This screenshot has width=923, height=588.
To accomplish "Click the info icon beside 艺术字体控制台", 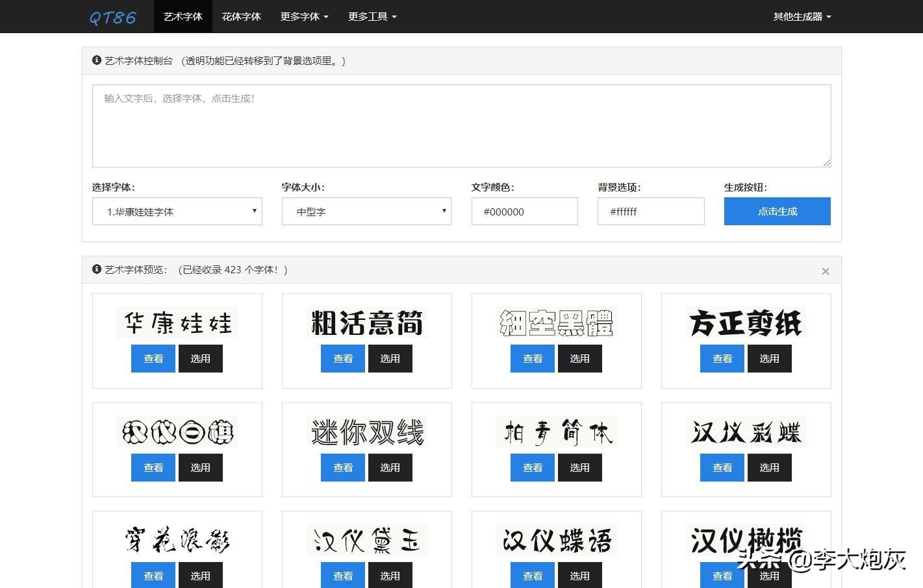I will point(96,60).
